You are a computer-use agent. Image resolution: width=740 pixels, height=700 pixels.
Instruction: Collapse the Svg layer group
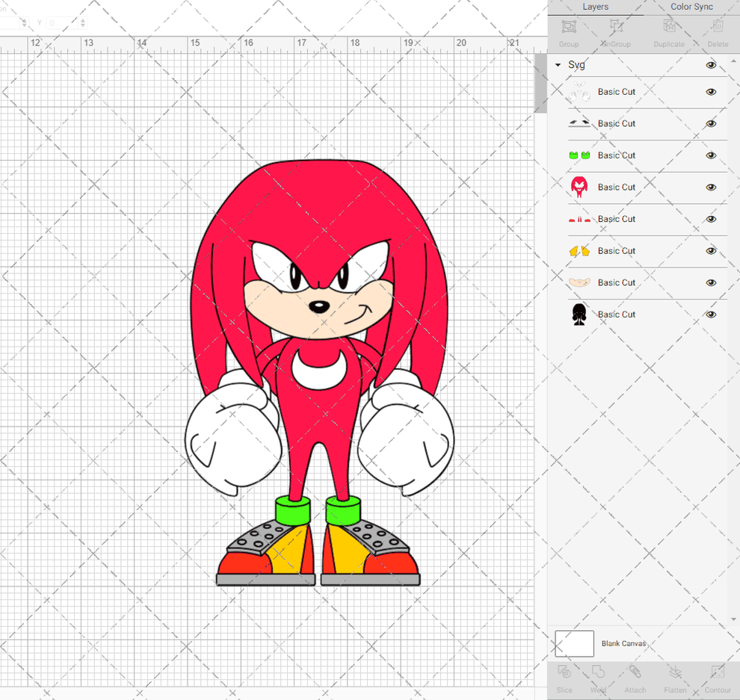tap(557, 65)
